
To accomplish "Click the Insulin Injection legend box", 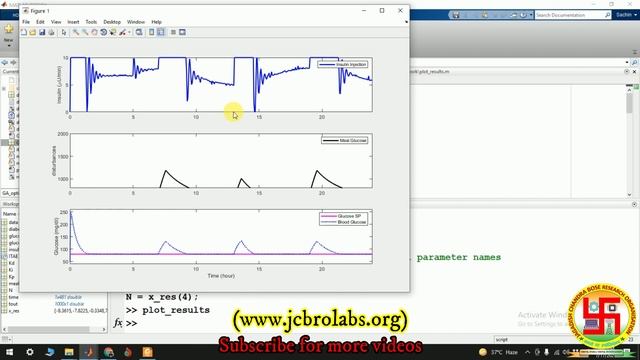I will click(343, 64).
